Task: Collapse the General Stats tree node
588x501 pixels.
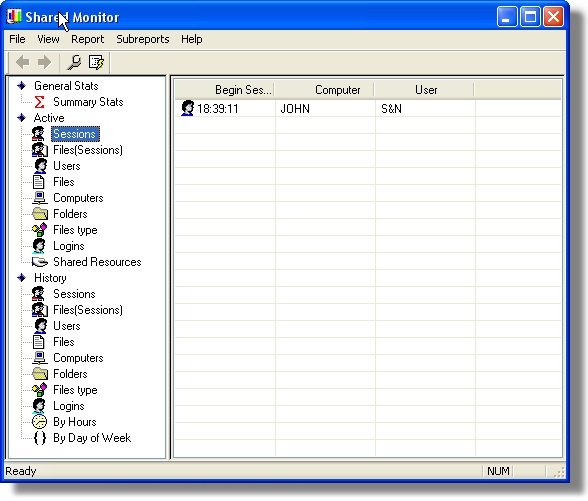Action: [x=22, y=86]
